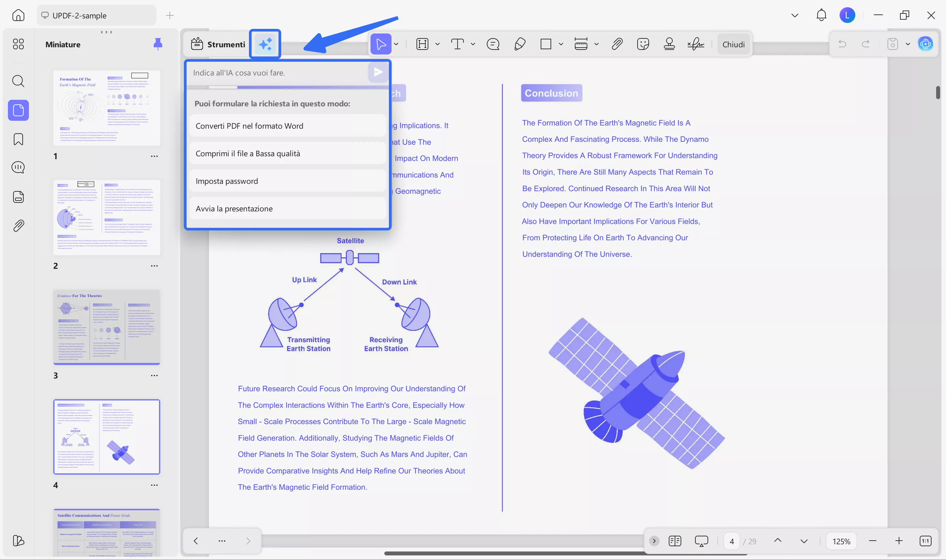The width and height of the screenshot is (946, 560).
Task: Open the signature tool
Action: pos(695,44)
